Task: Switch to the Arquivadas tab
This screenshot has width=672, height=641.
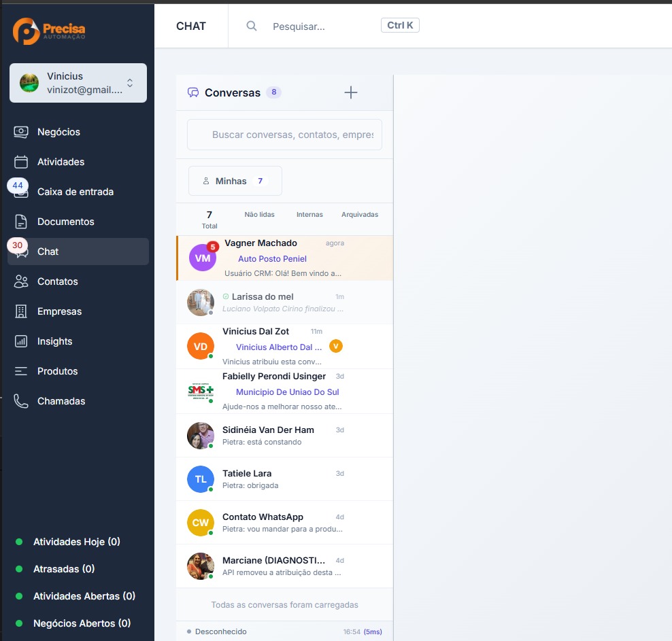Action: pos(360,215)
